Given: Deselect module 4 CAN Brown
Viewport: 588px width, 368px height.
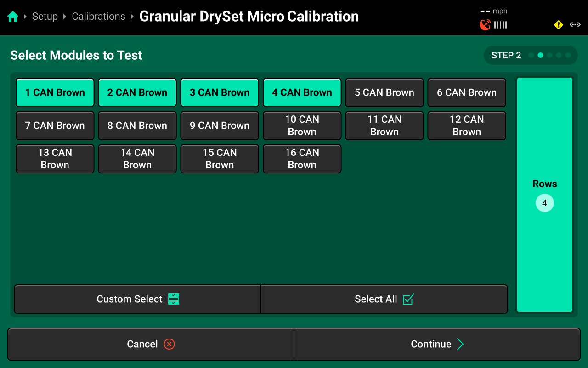Looking at the screenshot, I should tap(302, 92).
